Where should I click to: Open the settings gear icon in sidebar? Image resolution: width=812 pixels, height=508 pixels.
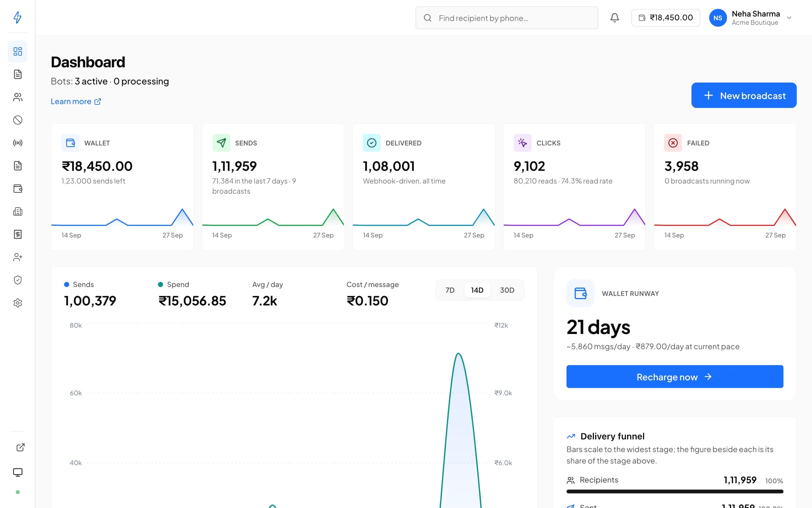click(x=17, y=303)
